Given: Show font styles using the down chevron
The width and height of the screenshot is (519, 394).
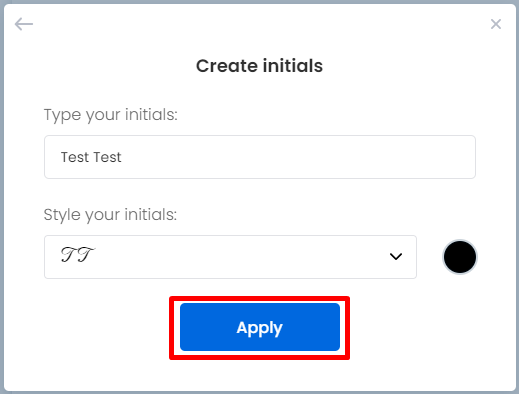Looking at the screenshot, I should pyautogui.click(x=396, y=256).
